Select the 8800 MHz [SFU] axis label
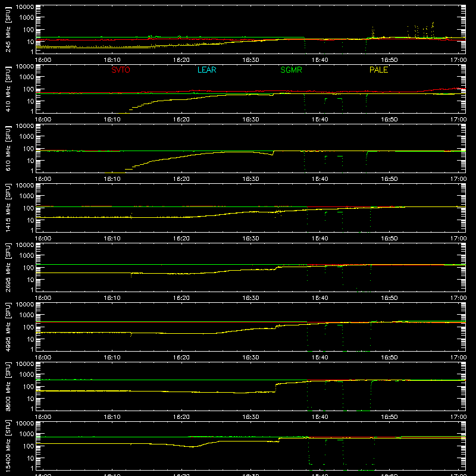 coord(8,386)
